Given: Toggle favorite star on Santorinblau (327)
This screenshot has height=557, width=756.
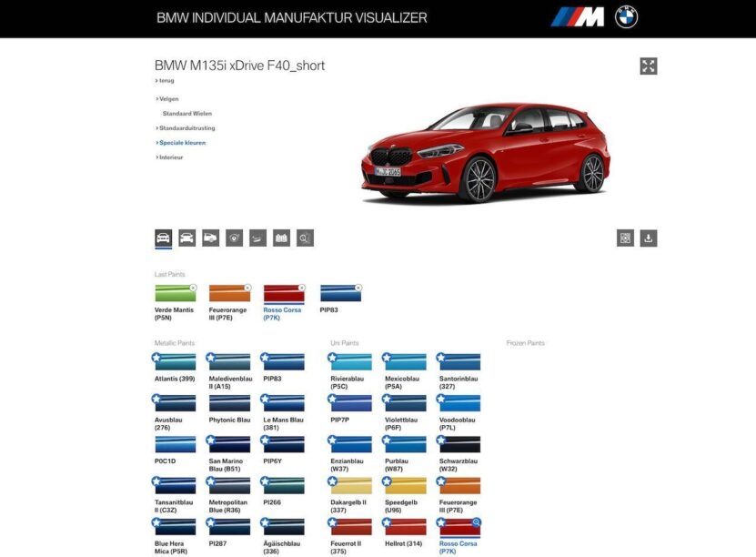Looking at the screenshot, I should tap(440, 358).
